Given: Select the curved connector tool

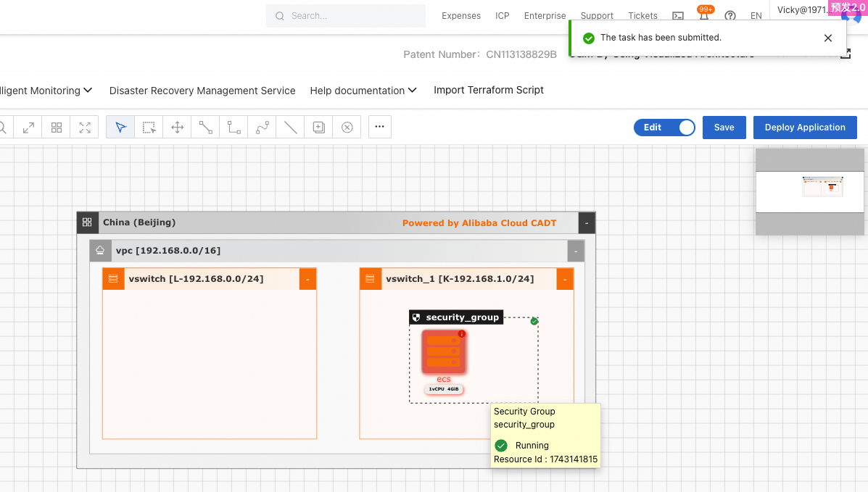Looking at the screenshot, I should pyautogui.click(x=263, y=128).
